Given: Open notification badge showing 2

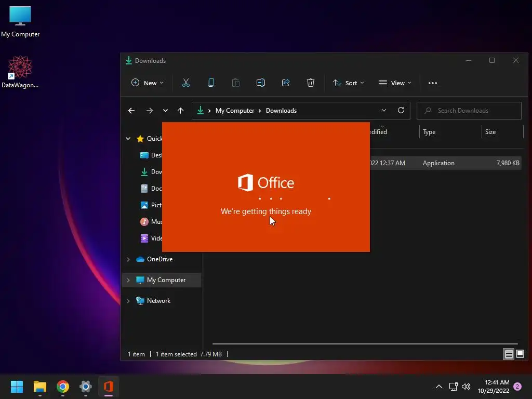Looking at the screenshot, I should click(517, 387).
